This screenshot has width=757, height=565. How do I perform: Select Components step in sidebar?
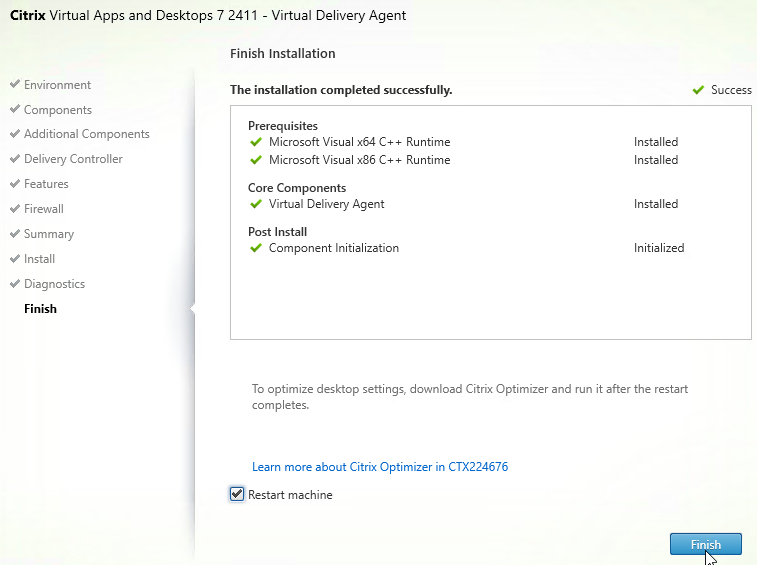(58, 110)
